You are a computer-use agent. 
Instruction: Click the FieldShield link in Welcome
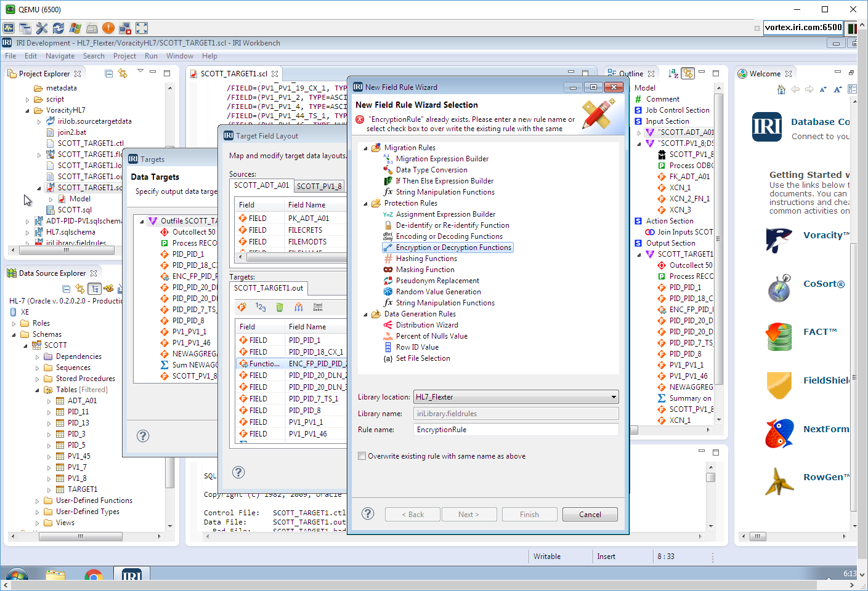(x=826, y=380)
